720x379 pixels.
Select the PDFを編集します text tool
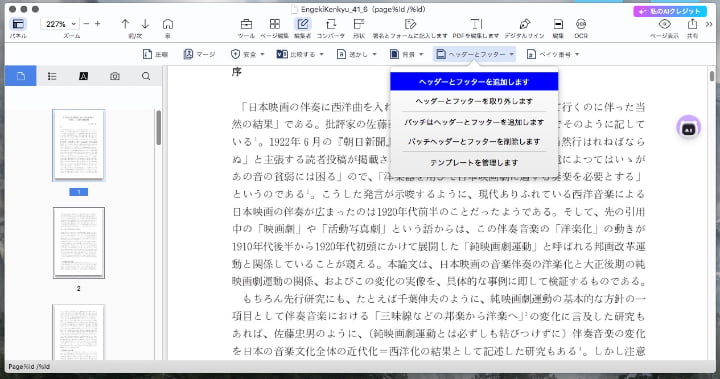click(x=476, y=24)
